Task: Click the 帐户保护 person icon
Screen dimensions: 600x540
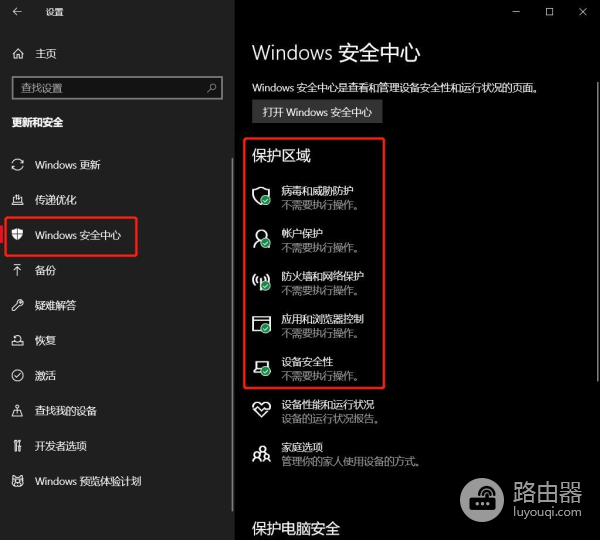Action: point(261,239)
